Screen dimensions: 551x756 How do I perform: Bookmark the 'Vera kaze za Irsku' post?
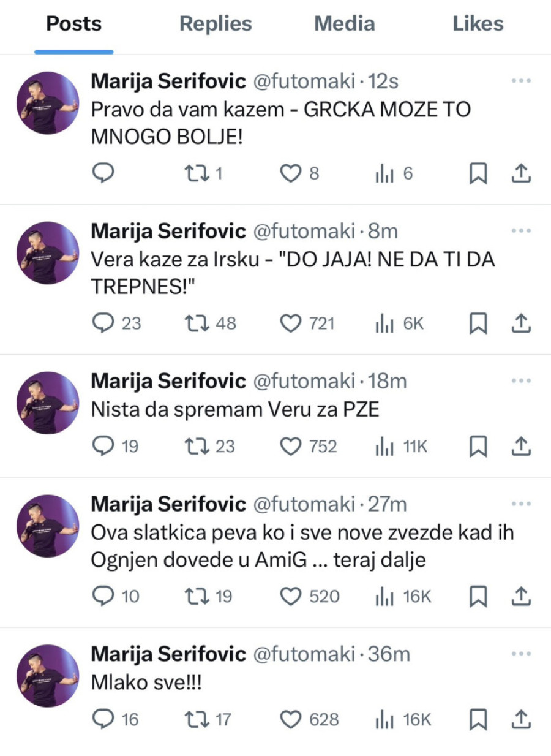pos(478,323)
